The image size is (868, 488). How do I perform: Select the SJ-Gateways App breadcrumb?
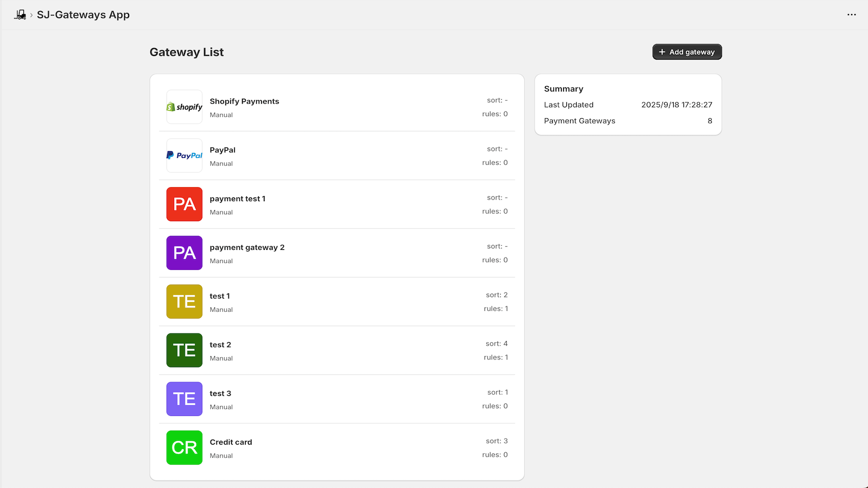83,15
